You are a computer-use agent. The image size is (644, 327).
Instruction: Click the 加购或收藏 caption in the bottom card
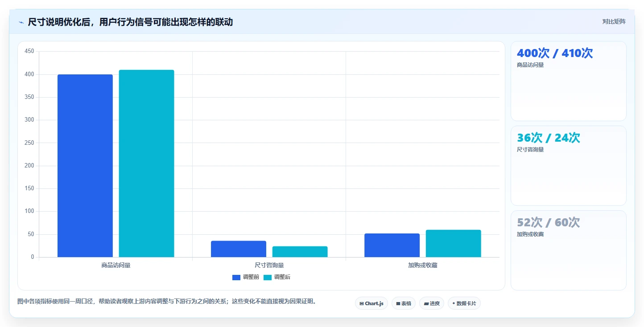(x=530, y=234)
